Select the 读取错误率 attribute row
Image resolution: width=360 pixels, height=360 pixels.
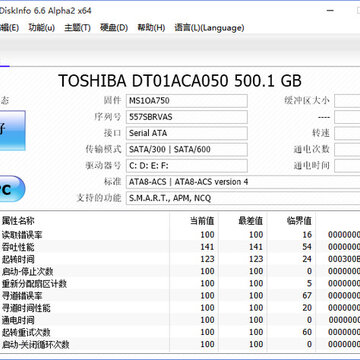pyautogui.click(x=180, y=235)
